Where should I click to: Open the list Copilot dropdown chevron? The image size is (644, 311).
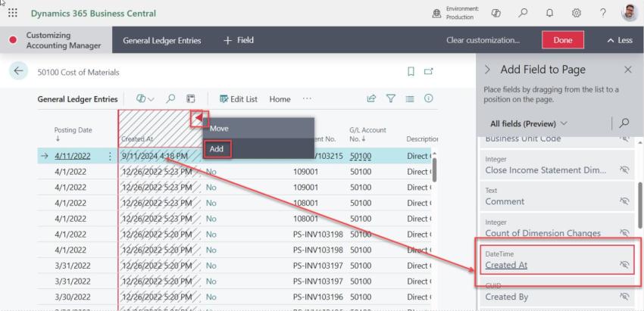151,99
